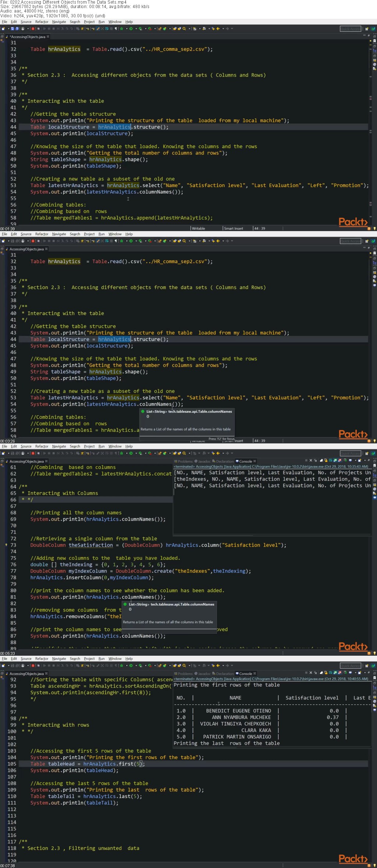The image size is (377, 868).
Task: Click Run green play icon in 00:03:26 frame
Action: tap(131, 241)
